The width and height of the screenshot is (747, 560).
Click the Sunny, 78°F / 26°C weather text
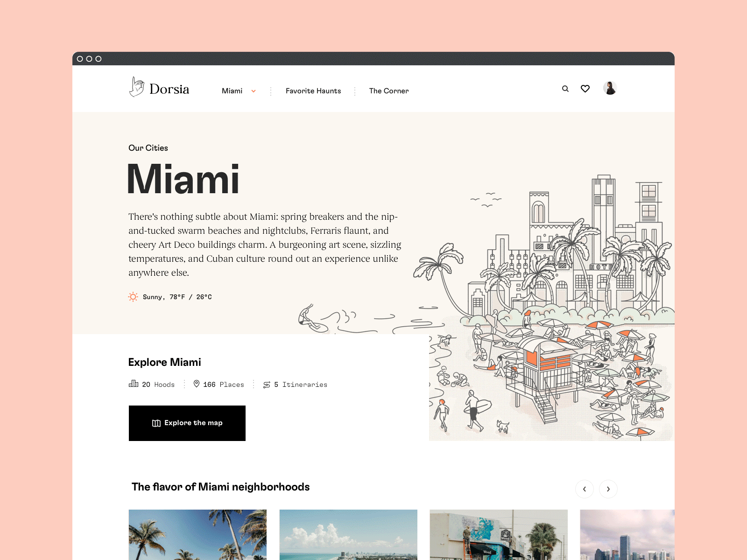(177, 297)
